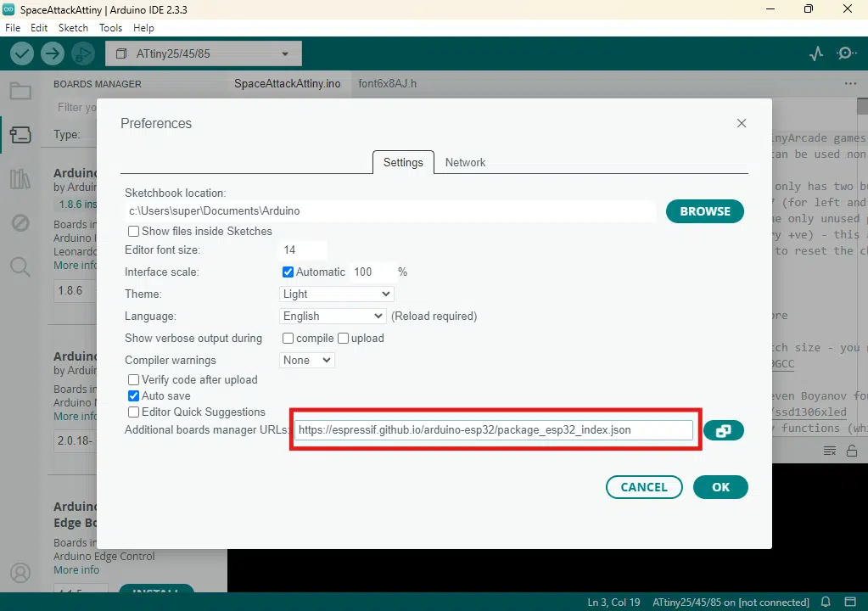The width and height of the screenshot is (868, 611).
Task: Open the Sketch menu
Action: pos(73,28)
